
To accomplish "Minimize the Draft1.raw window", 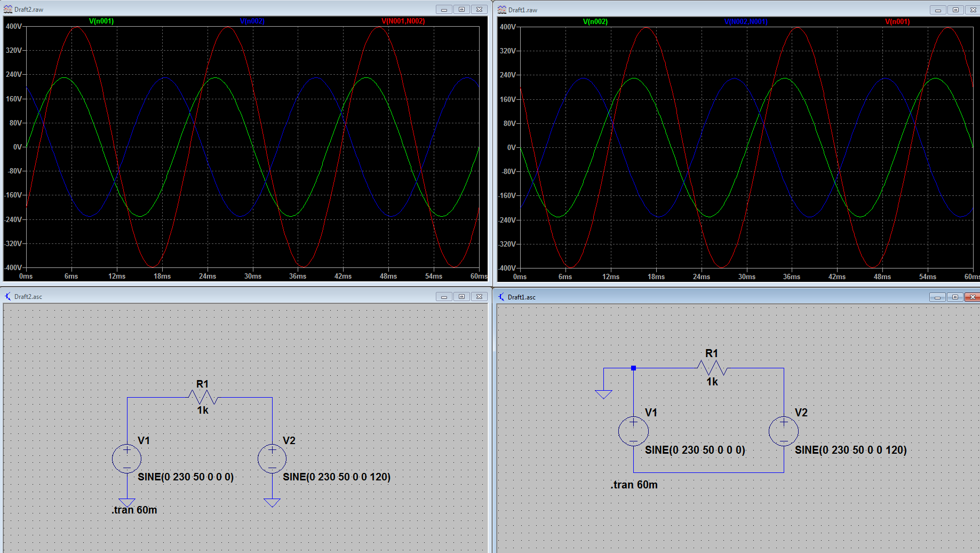I will tap(938, 10).
